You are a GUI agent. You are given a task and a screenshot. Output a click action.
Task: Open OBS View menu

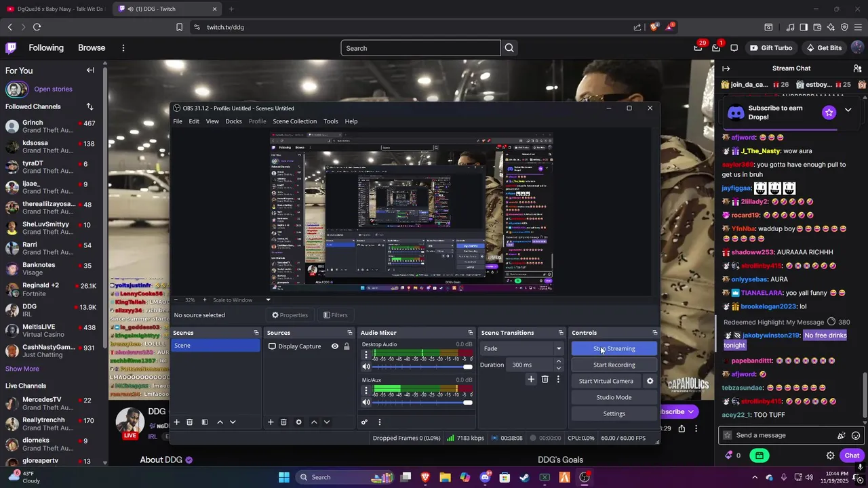click(x=212, y=121)
